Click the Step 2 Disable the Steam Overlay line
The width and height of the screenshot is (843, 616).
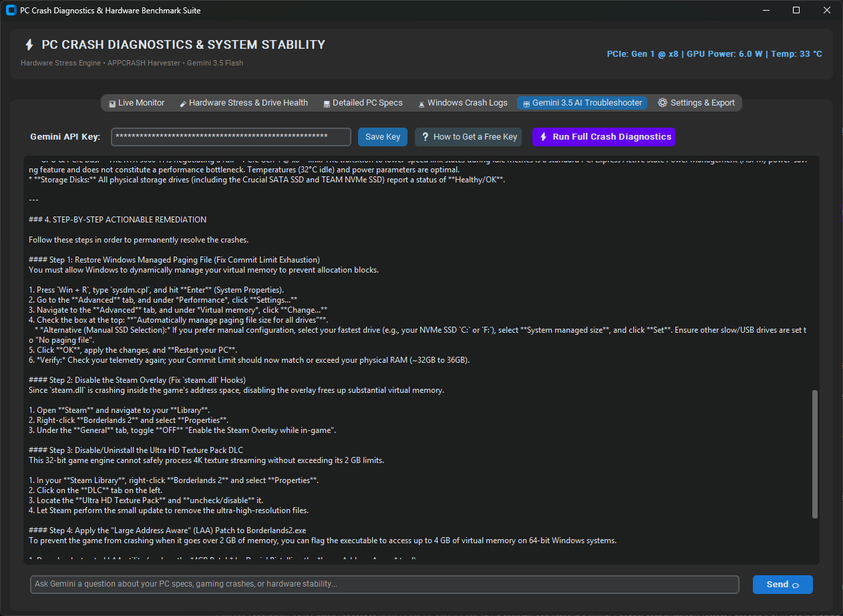137,380
